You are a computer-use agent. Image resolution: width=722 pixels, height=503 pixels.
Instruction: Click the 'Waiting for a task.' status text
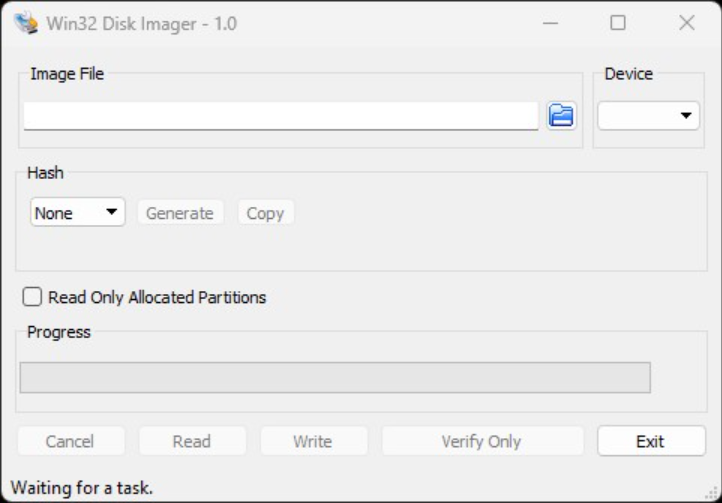82,488
